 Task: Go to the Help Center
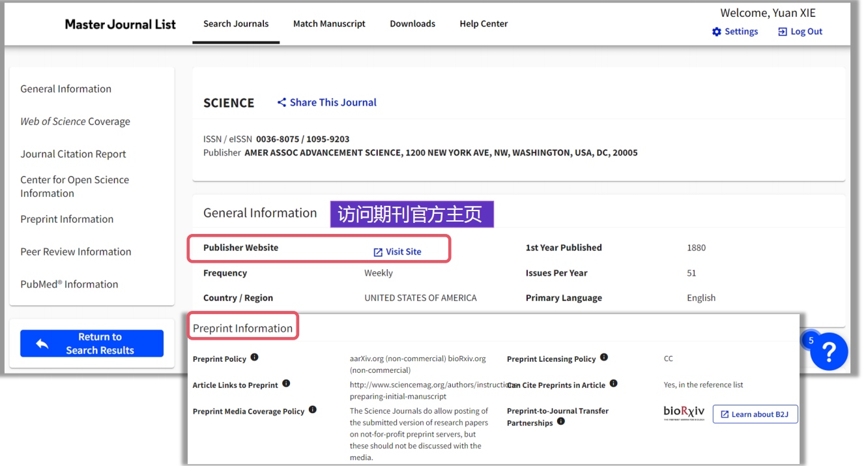pos(484,23)
